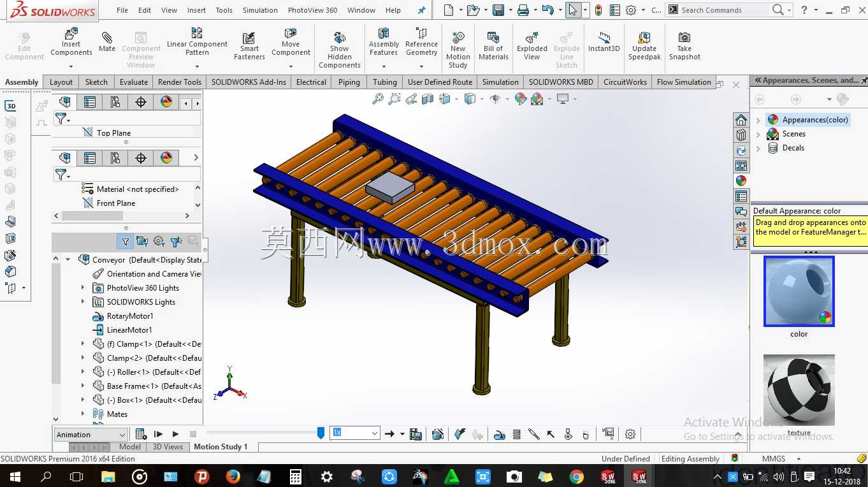Click Show Hidden Components
The image size is (868, 487).
340,50
